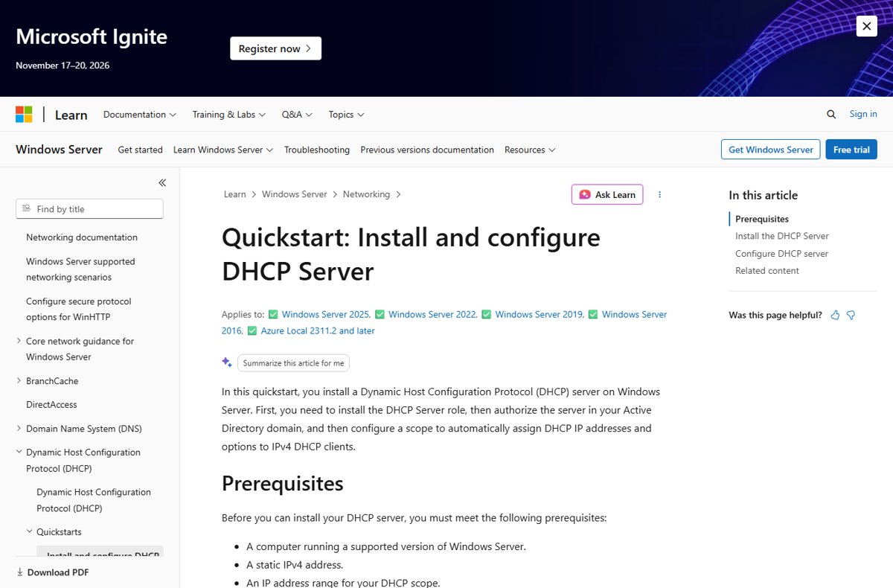Click the Free trial button
The image size is (893, 588).
click(851, 150)
